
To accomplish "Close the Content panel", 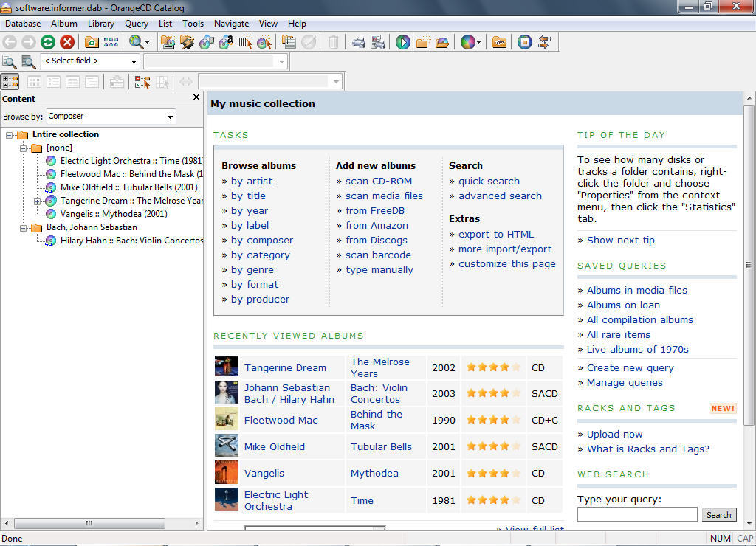I will tap(196, 97).
